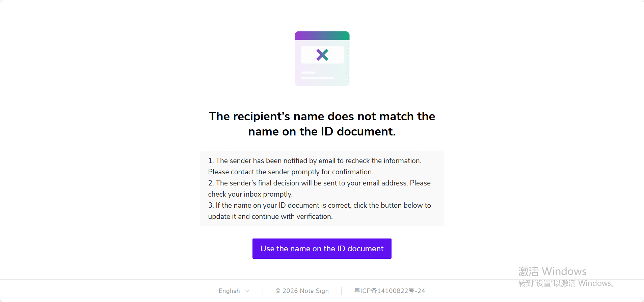Screen dimensions: 644x302
Task: Click the second line of the heading, name on the ID document
Action: (322, 131)
